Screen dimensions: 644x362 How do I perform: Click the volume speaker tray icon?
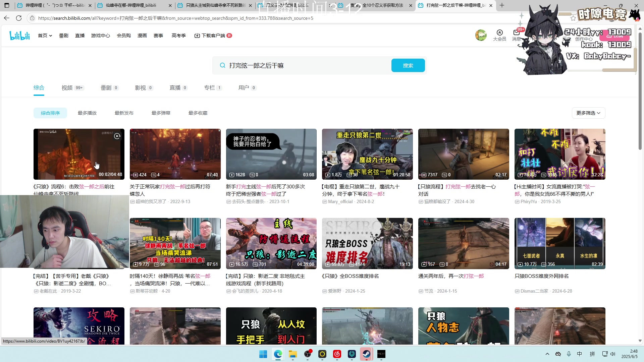pyautogui.click(x=613, y=354)
